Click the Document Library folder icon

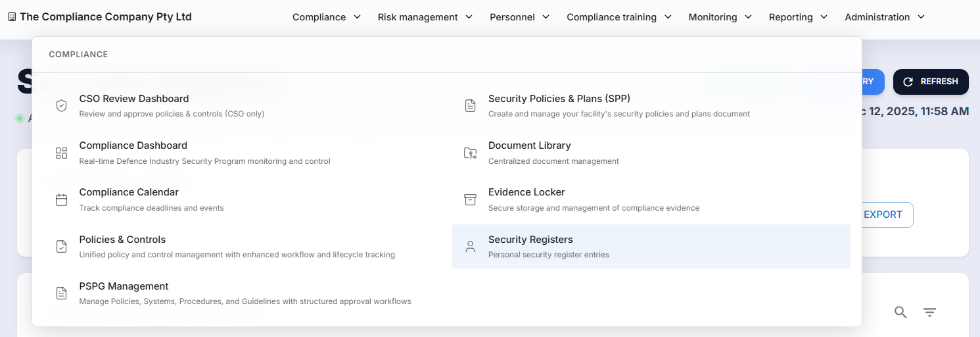pos(470,153)
